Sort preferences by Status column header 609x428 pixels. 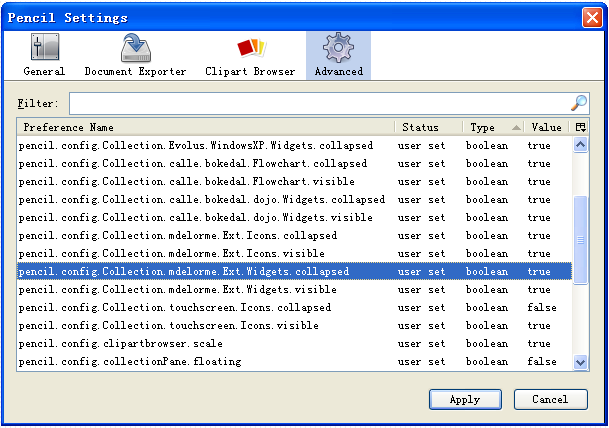(x=428, y=127)
